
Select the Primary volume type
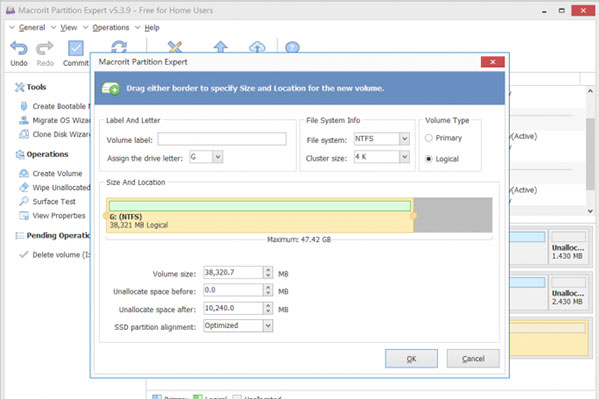click(x=429, y=138)
